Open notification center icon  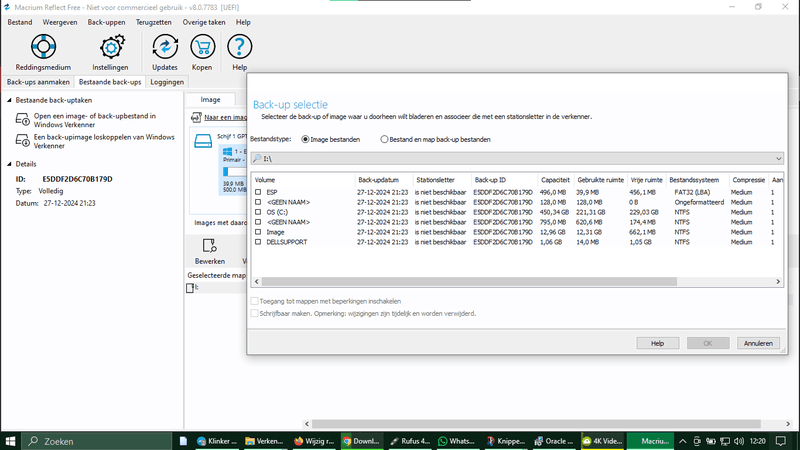781,441
